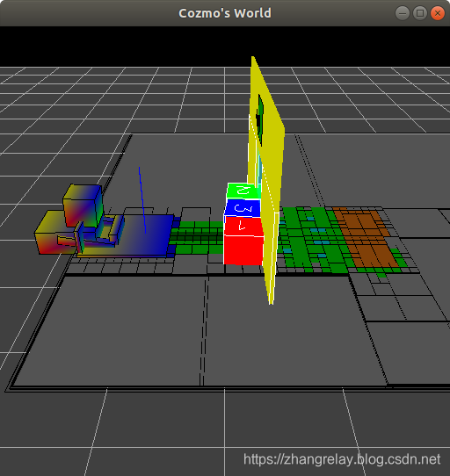The image size is (450, 476).
Task: Click the Cozmo's World title bar
Action: [x=225, y=13]
